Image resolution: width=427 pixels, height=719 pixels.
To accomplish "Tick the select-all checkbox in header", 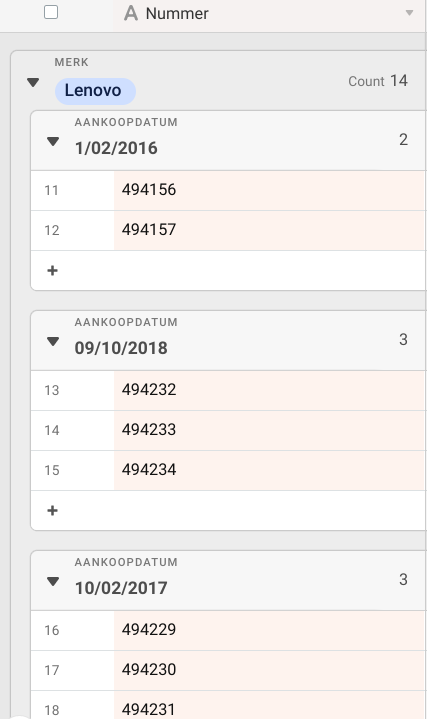I will click(x=51, y=12).
